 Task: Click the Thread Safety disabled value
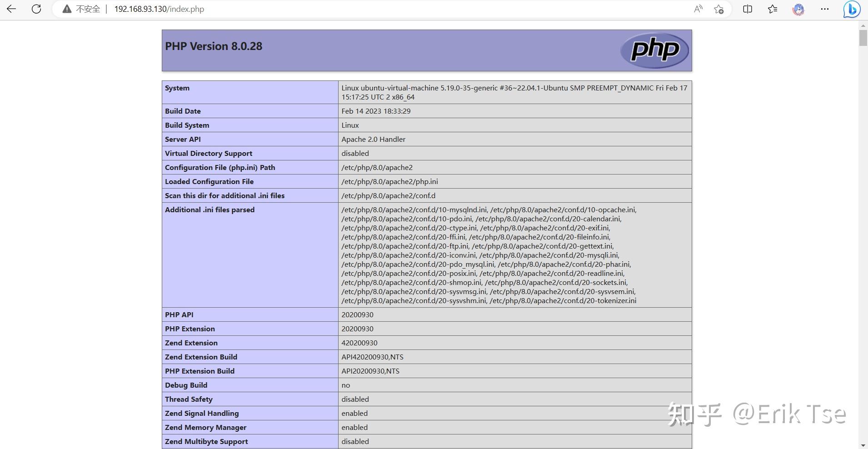(355, 399)
